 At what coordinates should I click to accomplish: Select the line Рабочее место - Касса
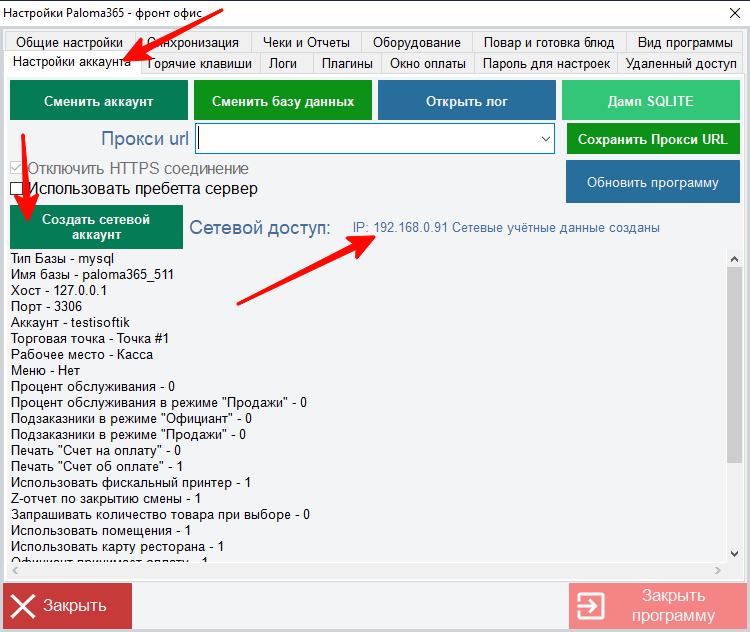(x=82, y=355)
